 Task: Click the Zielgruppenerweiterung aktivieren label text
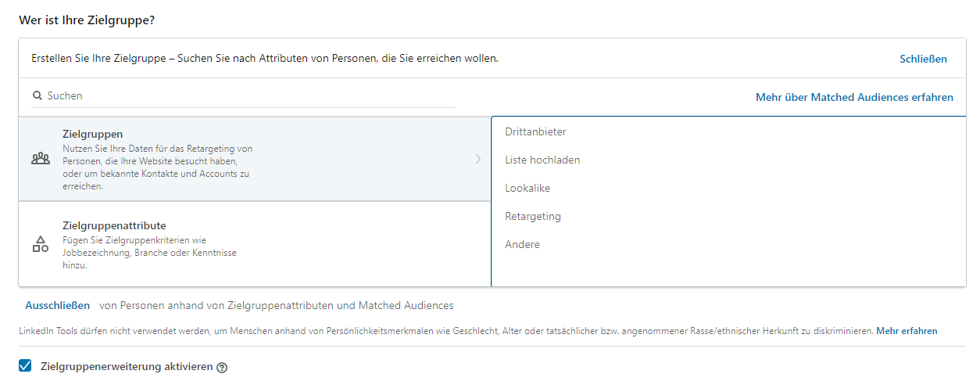point(126,366)
